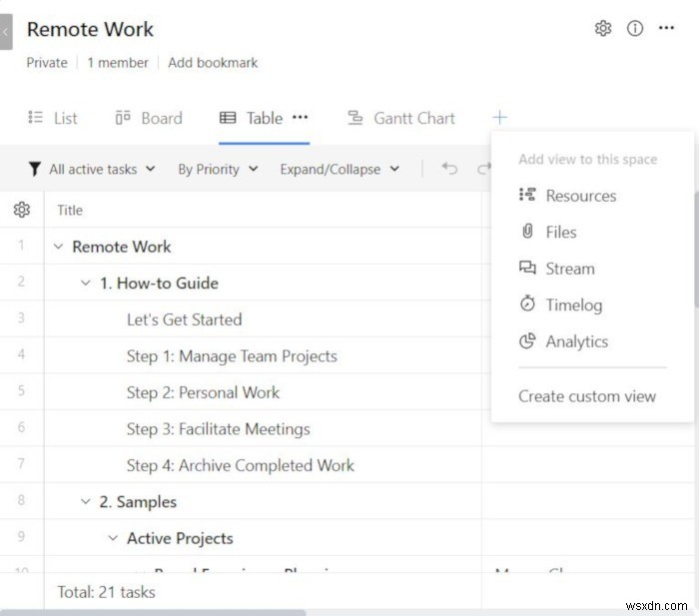Collapse the left sidebar arrow

click(5, 31)
